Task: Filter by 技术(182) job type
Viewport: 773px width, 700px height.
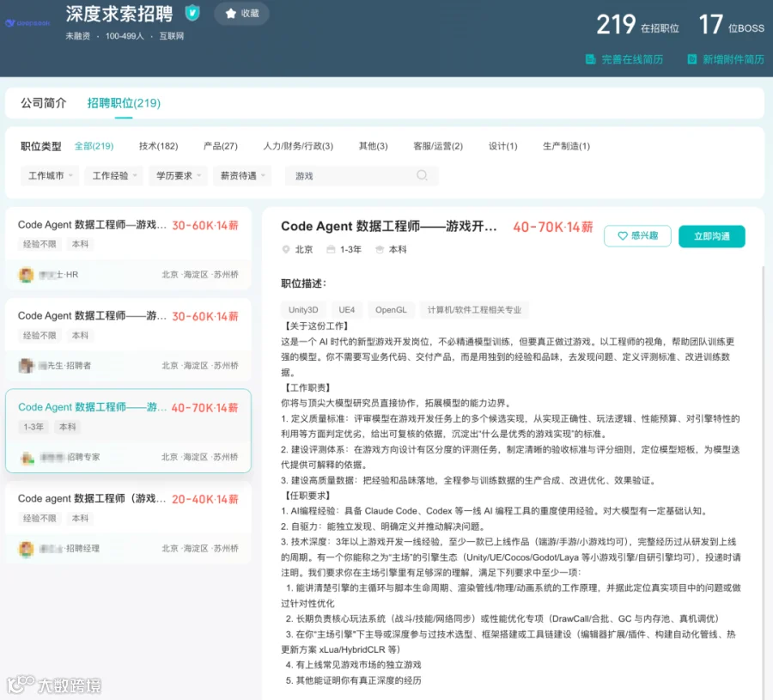Action: pyautogui.click(x=158, y=146)
